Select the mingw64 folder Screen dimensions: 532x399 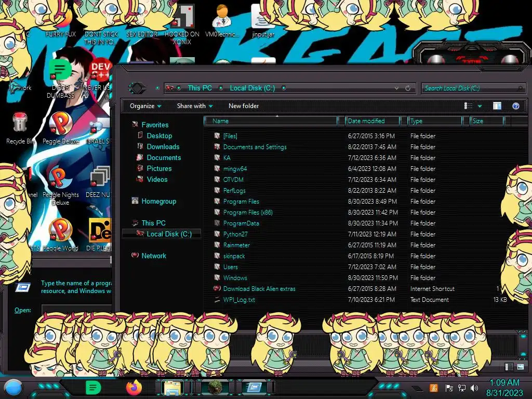click(x=235, y=169)
